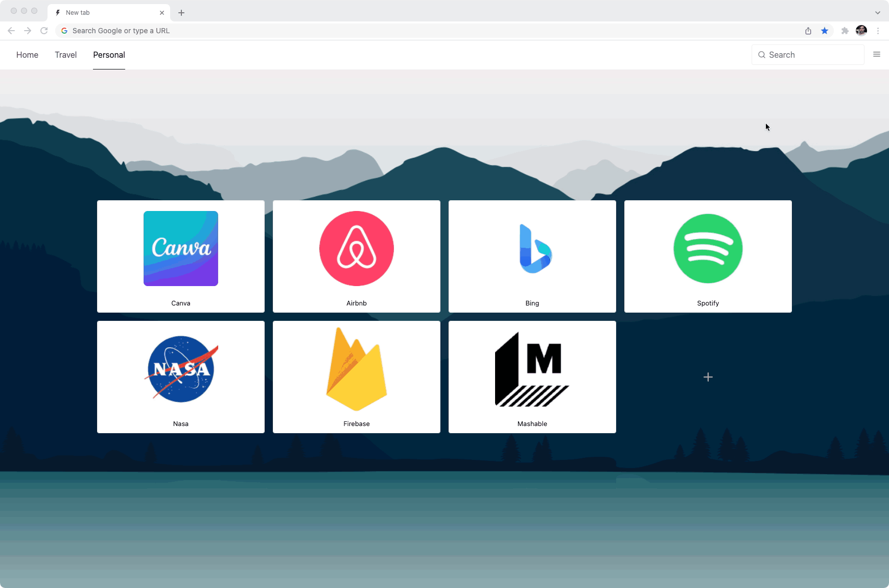
Task: Open the Canva bookmark tile
Action: tap(181, 256)
